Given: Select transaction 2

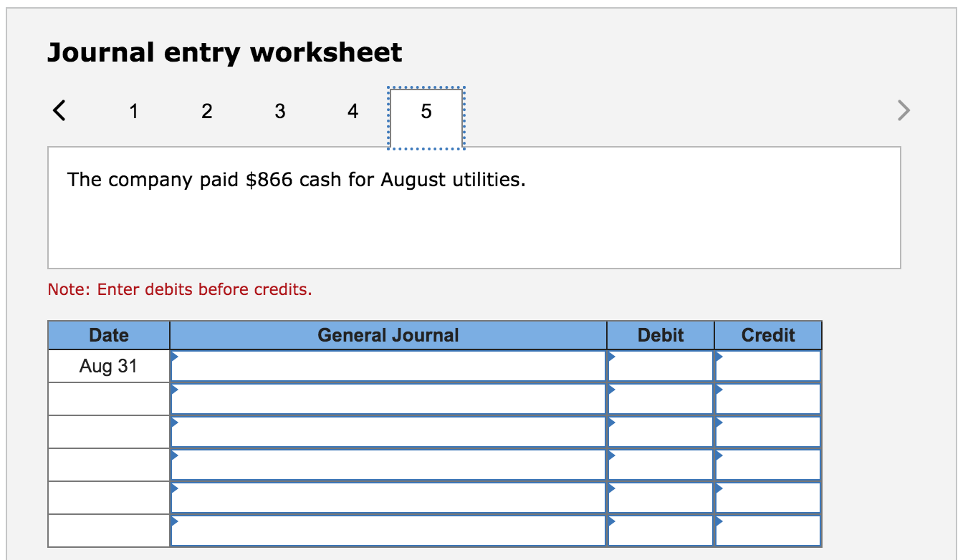Looking at the screenshot, I should [x=207, y=111].
